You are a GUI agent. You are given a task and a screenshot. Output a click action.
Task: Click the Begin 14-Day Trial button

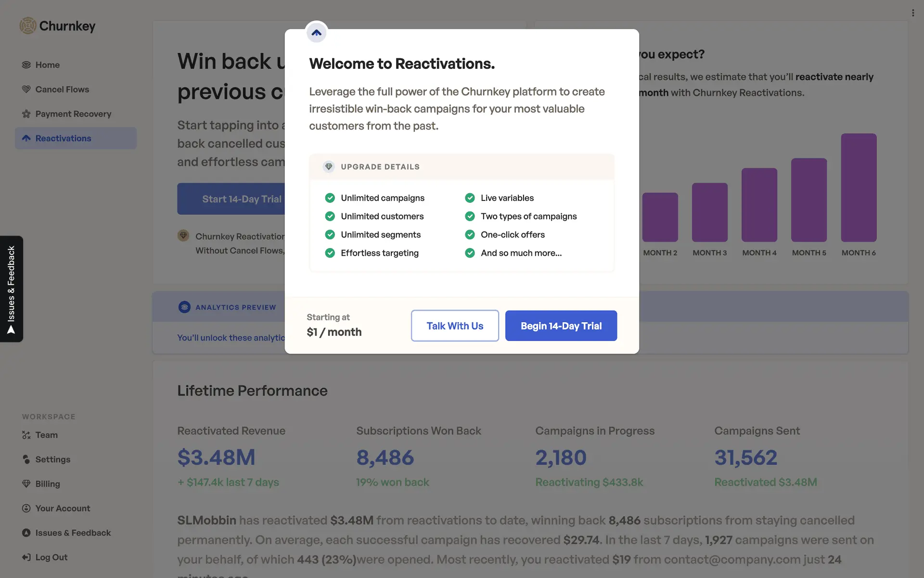point(561,326)
